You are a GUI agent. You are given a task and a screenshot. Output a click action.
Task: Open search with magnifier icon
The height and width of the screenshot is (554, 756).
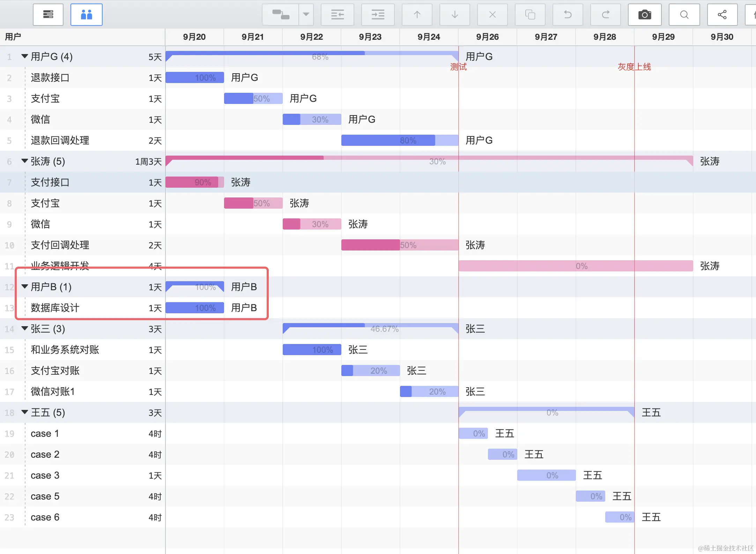684,15
